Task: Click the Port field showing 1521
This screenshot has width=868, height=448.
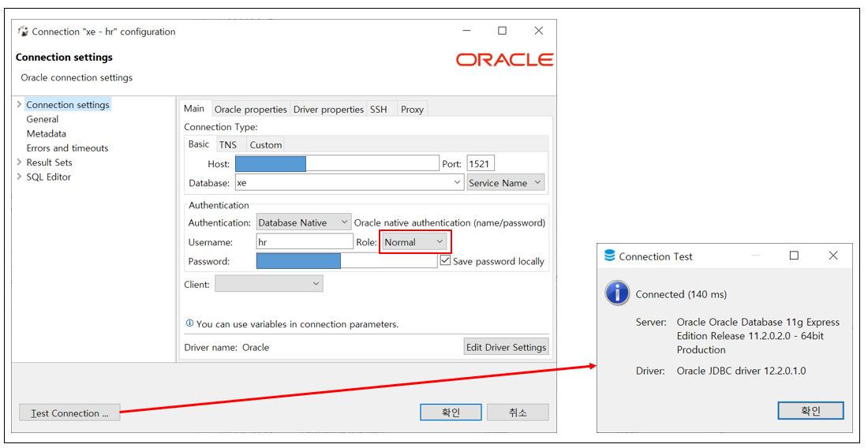Action: click(x=481, y=164)
